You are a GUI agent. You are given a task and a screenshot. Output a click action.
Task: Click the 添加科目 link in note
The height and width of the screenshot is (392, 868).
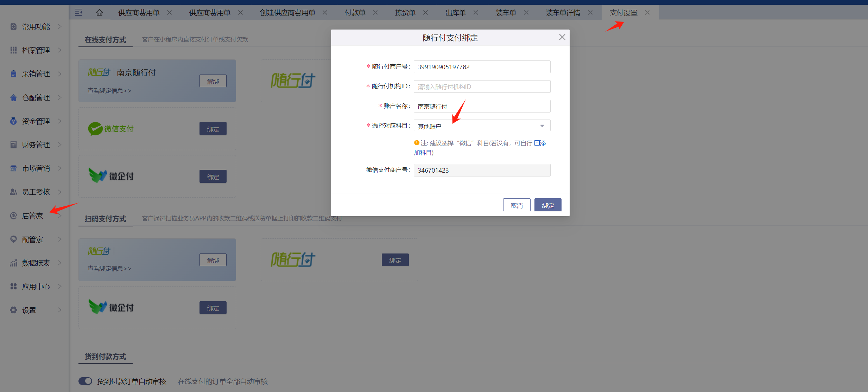point(540,143)
